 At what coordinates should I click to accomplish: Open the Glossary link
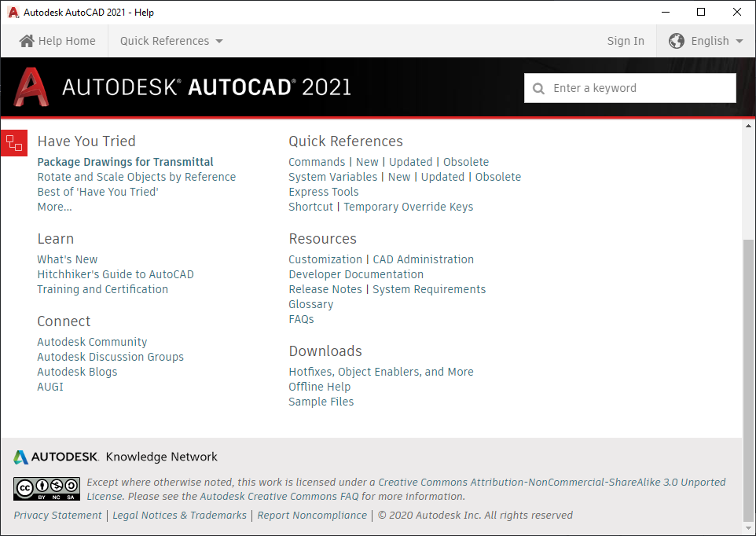pos(311,304)
